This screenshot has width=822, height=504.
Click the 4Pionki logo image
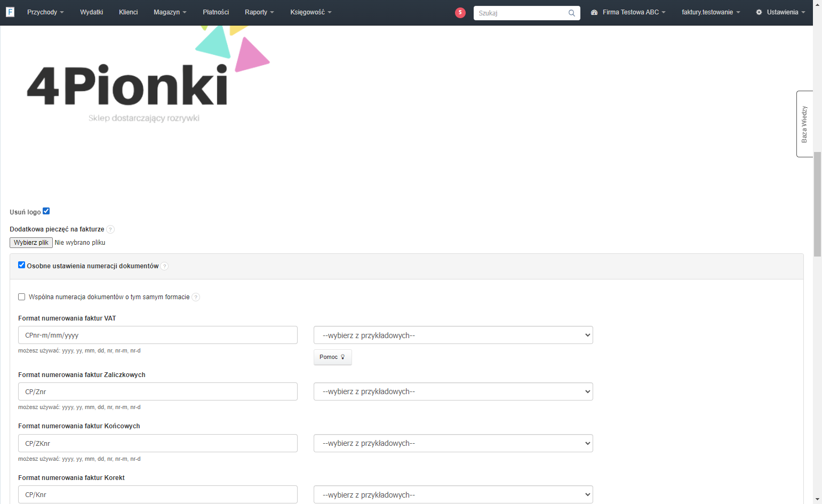click(148, 75)
